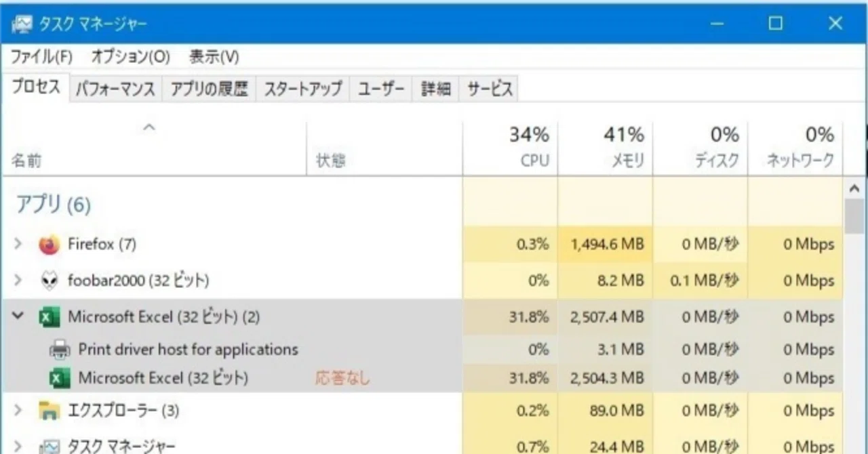Select the Firefox (7) row name

[x=102, y=244]
